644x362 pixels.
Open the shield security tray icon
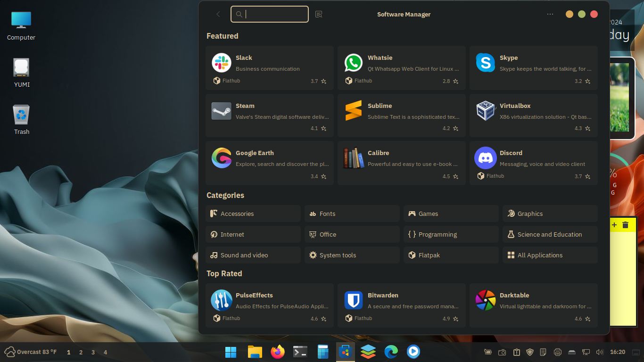click(530, 352)
